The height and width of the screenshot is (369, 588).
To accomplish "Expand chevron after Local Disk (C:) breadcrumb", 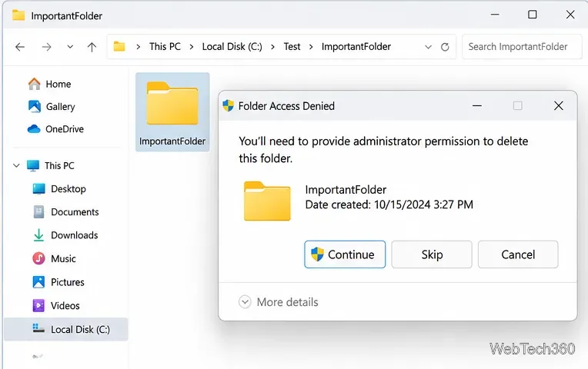I will click(272, 47).
